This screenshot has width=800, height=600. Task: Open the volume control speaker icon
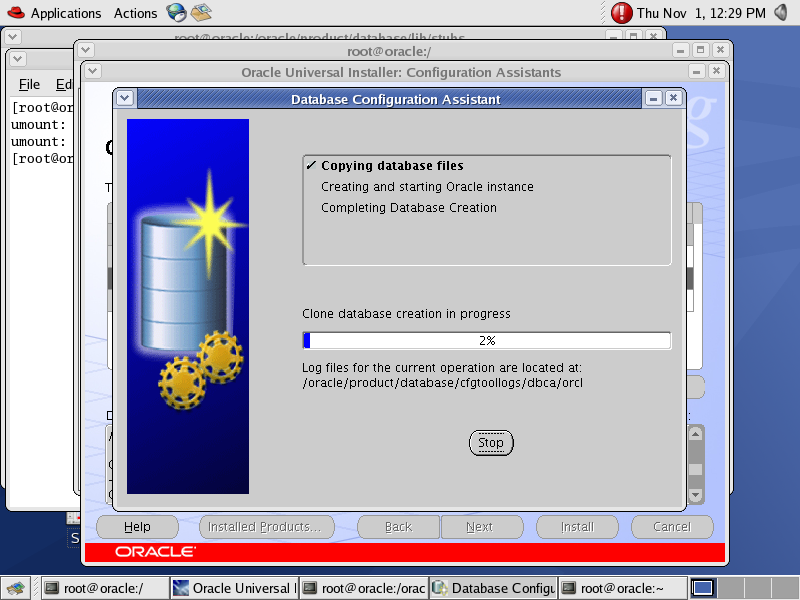click(783, 13)
